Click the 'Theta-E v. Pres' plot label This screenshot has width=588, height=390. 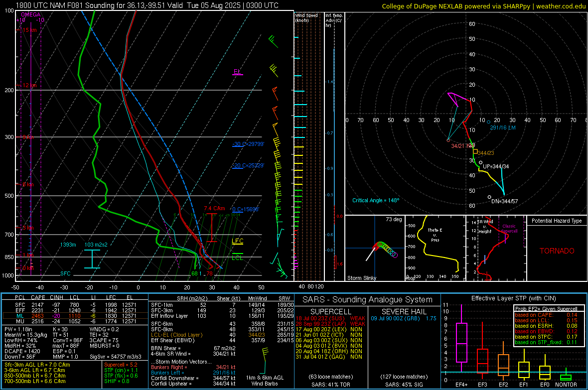click(435, 235)
